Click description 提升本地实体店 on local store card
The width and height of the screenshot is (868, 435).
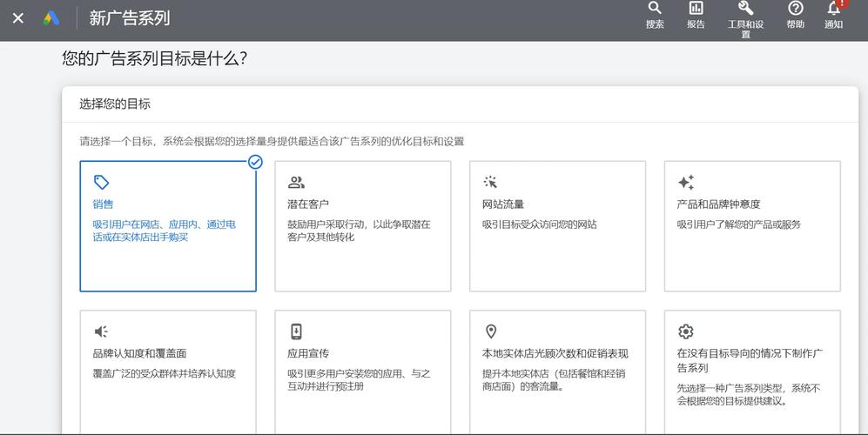pos(554,379)
